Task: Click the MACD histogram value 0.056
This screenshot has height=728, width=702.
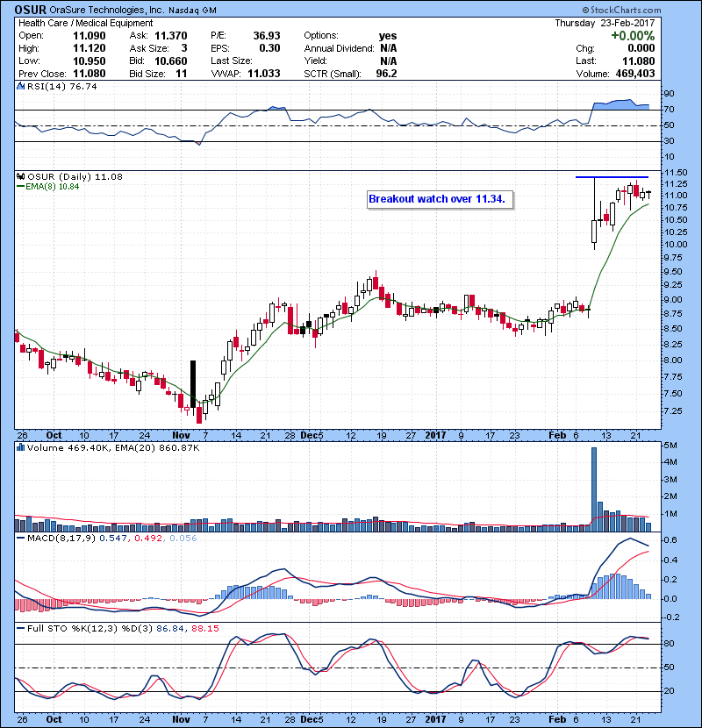Action: coord(183,539)
